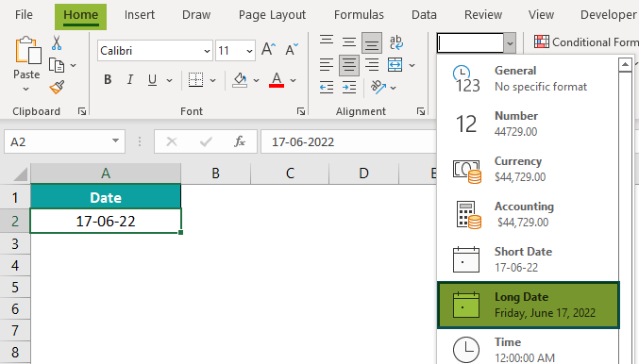Toggle Italic formatting
Image resolution: width=639 pixels, height=364 pixels.
point(130,80)
